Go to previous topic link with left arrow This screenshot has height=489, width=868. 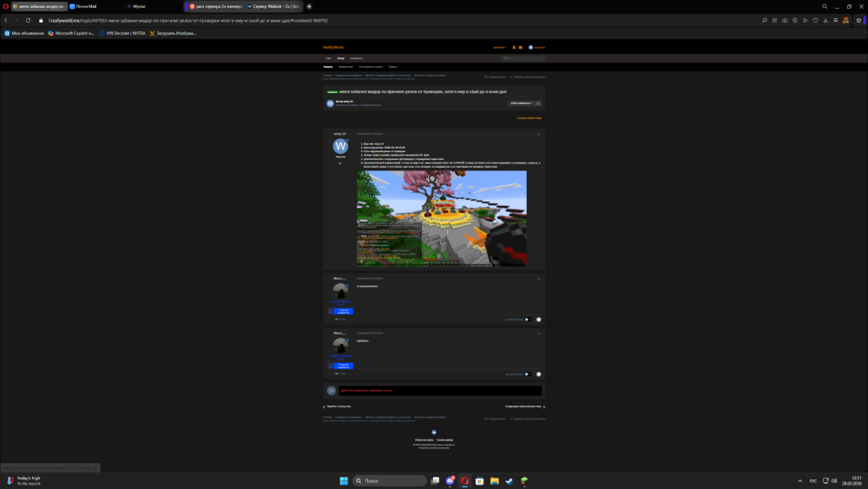(337, 406)
